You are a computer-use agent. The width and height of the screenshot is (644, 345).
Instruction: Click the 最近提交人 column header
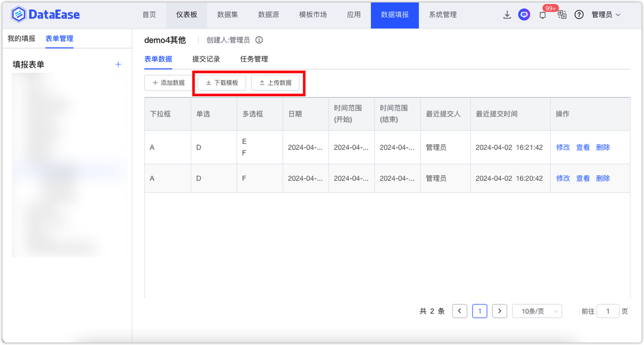(446, 114)
